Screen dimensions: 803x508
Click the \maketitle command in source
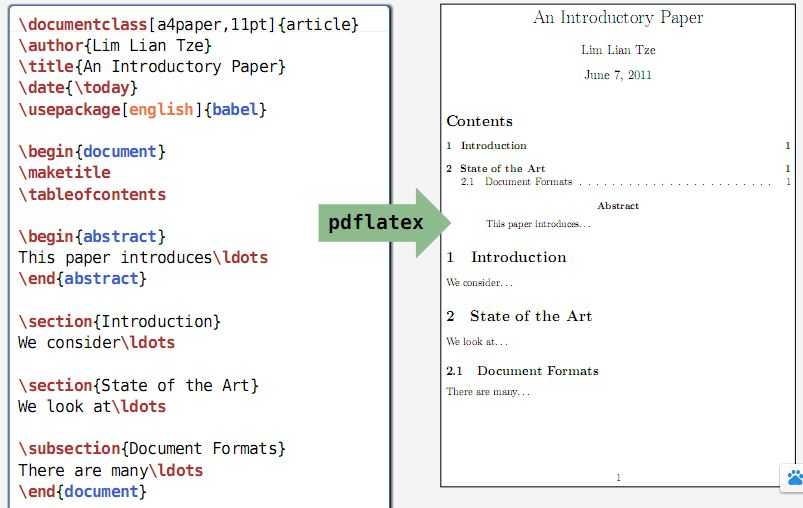point(65,173)
